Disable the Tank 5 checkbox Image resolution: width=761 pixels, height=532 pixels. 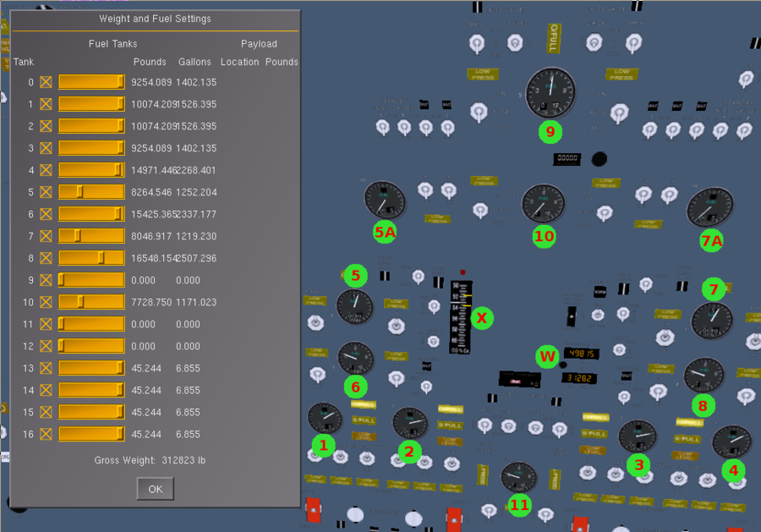coord(46,192)
